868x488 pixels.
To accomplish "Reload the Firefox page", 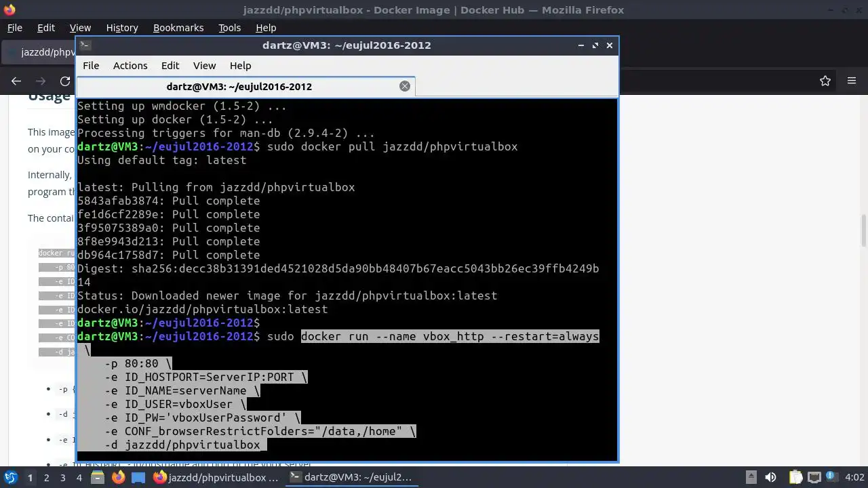I will tap(65, 81).
